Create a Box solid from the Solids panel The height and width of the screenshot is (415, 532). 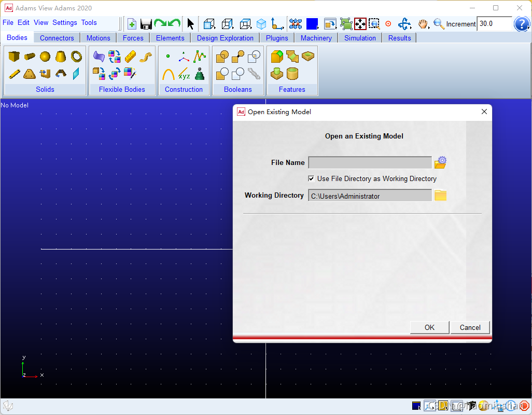coord(14,56)
